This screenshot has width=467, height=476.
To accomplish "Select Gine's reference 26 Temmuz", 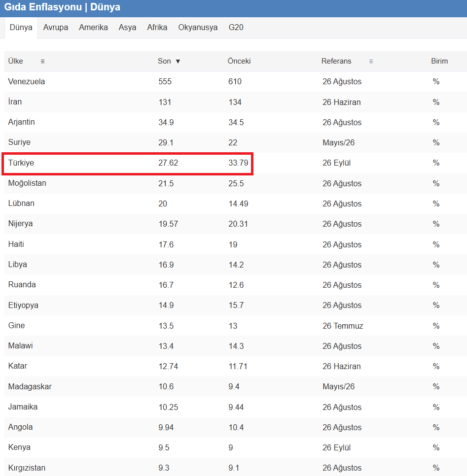I will pyautogui.click(x=343, y=326).
